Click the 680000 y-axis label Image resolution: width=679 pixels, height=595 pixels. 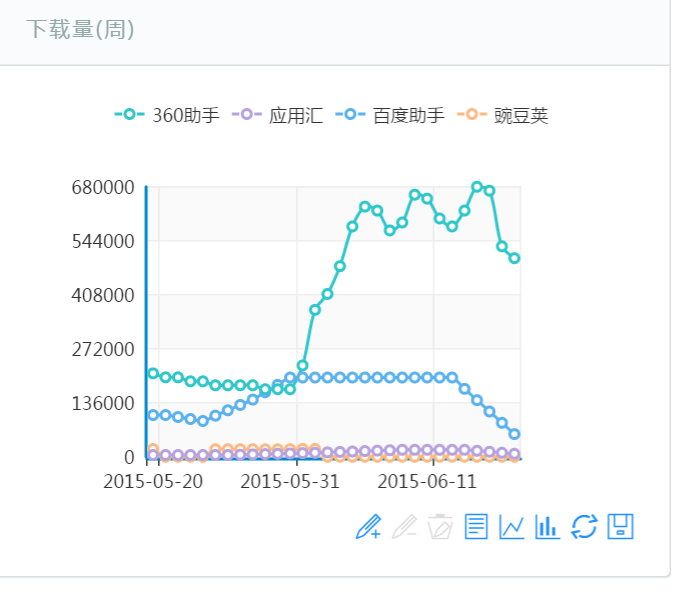coord(103,188)
